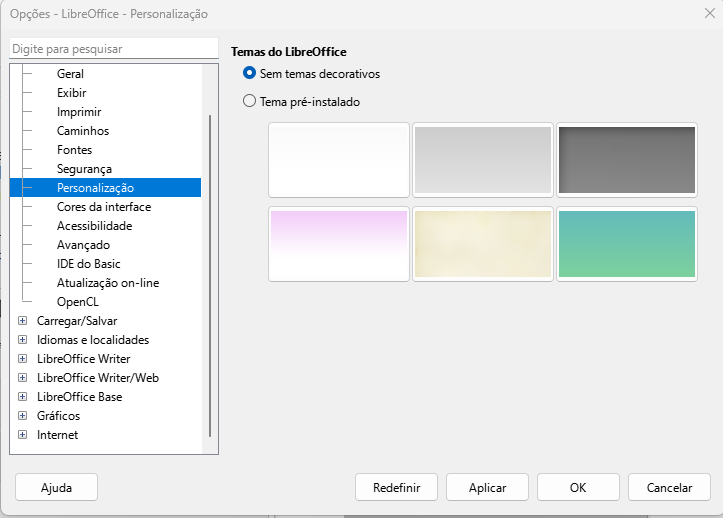
Task: Open Cores da interface page
Action: tap(104, 207)
